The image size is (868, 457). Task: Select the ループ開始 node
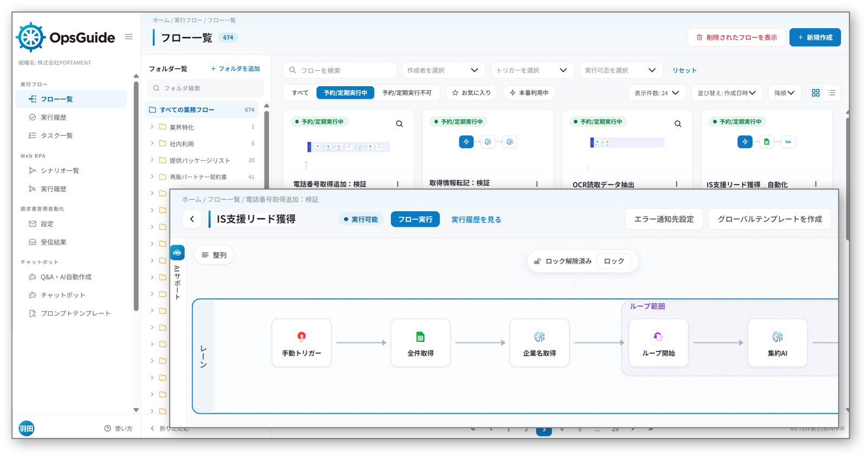coord(658,343)
